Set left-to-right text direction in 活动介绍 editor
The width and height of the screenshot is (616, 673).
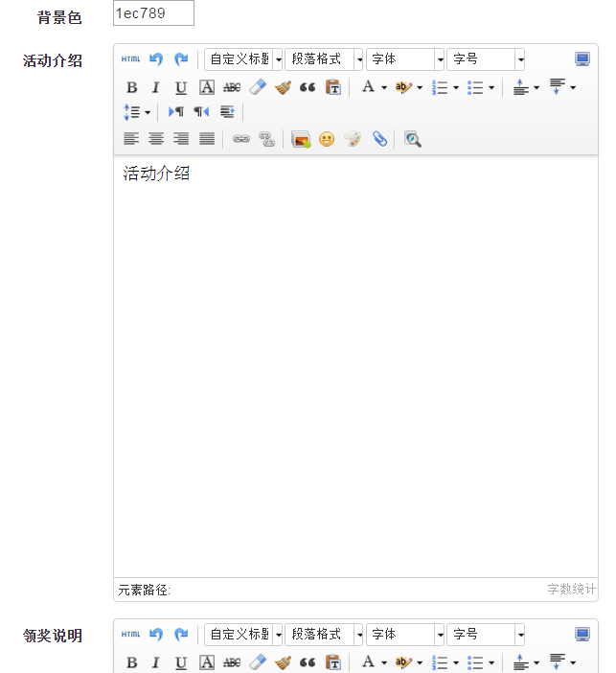tap(176, 112)
